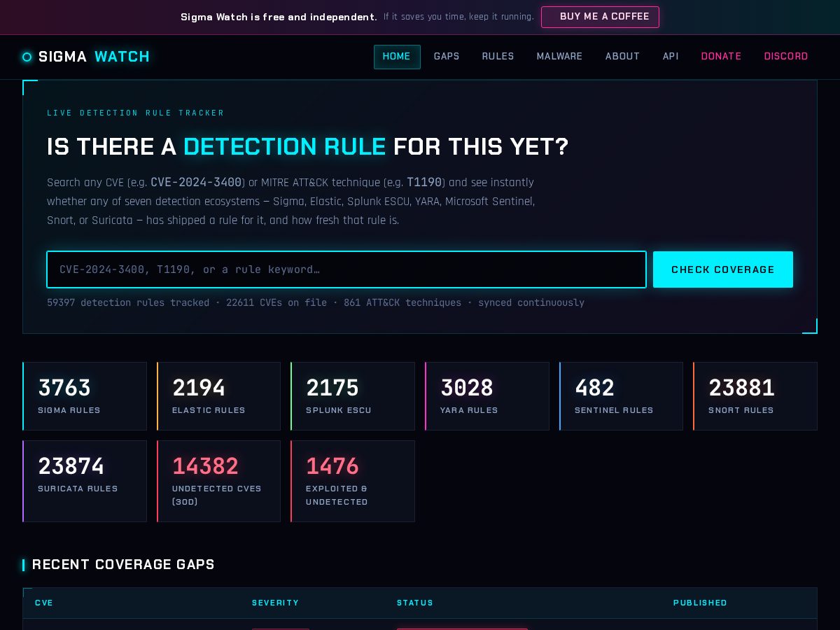Click the Donate link in navigation
The width and height of the screenshot is (840, 630).
(x=721, y=57)
